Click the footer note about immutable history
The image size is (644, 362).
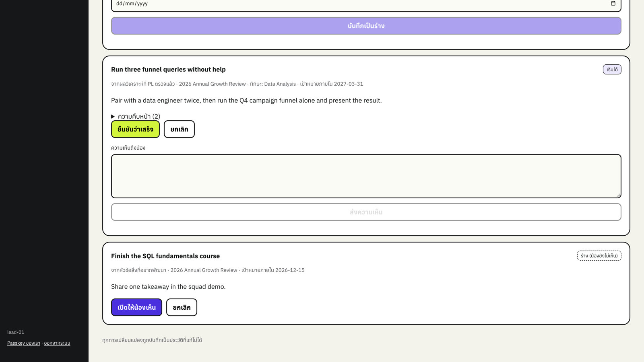pyautogui.click(x=152, y=340)
